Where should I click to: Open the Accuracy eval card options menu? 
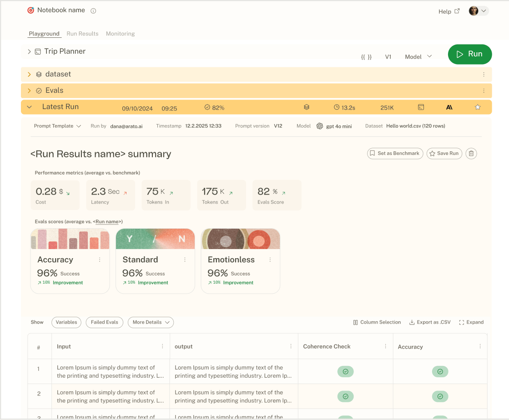pyautogui.click(x=100, y=260)
